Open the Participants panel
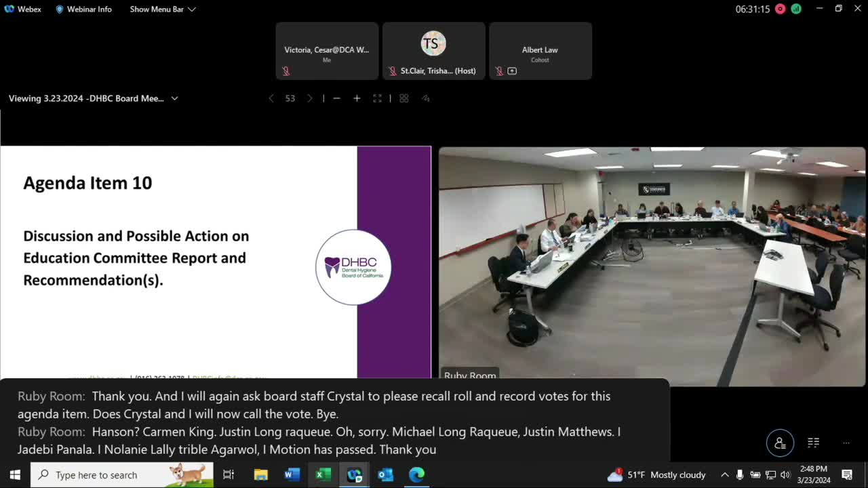This screenshot has width=868, height=488. click(x=780, y=443)
